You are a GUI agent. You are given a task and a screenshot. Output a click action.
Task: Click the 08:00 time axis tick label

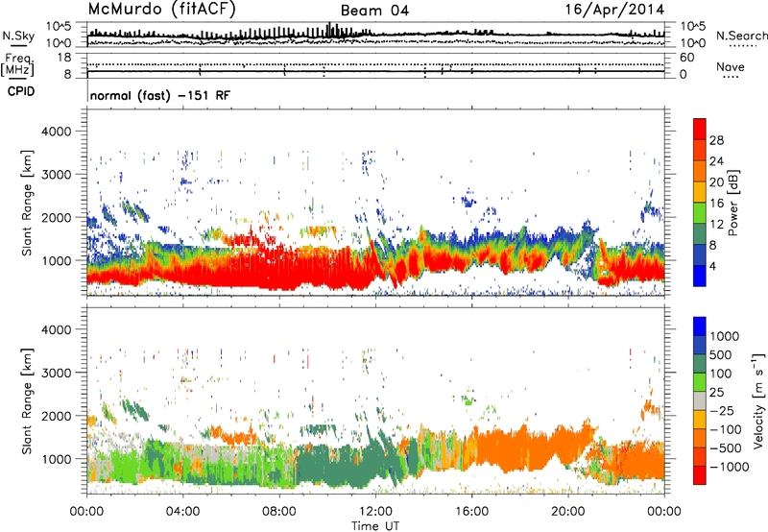point(279,512)
